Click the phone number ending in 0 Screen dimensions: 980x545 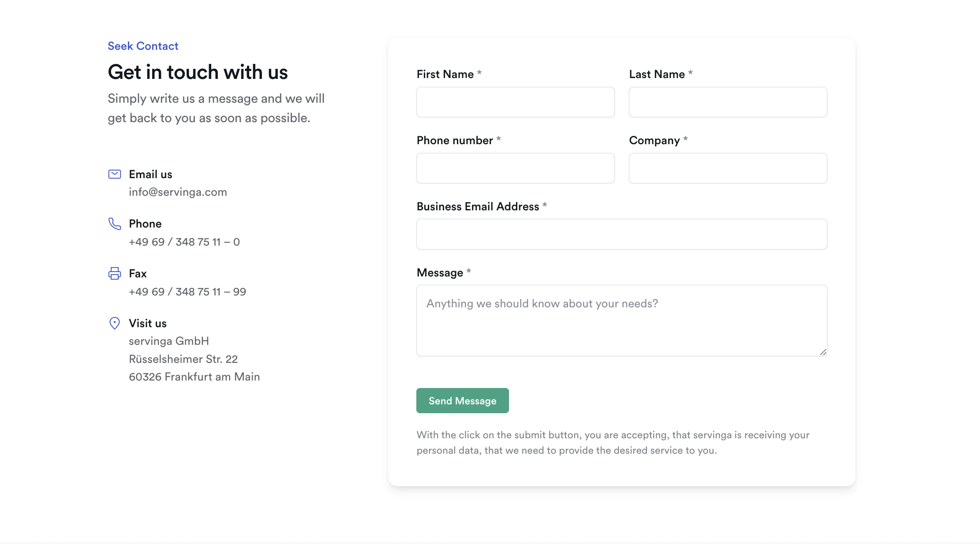184,242
